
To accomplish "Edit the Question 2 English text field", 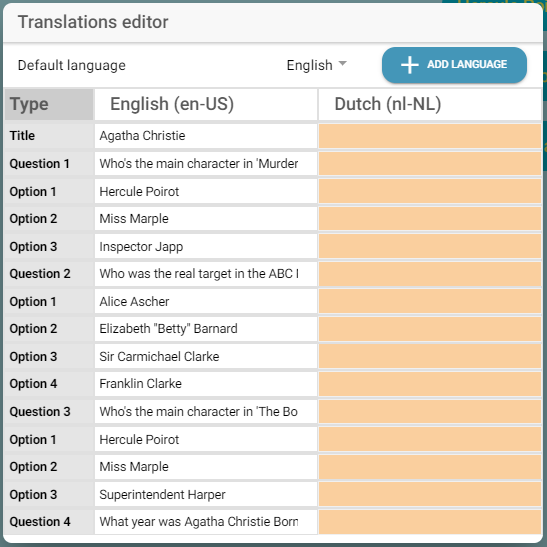I will 206,274.
